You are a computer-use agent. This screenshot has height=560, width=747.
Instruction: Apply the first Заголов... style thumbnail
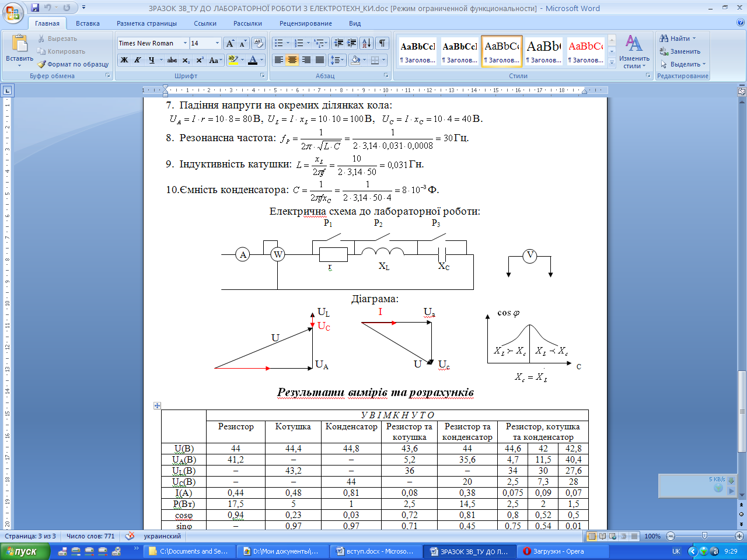(418, 51)
